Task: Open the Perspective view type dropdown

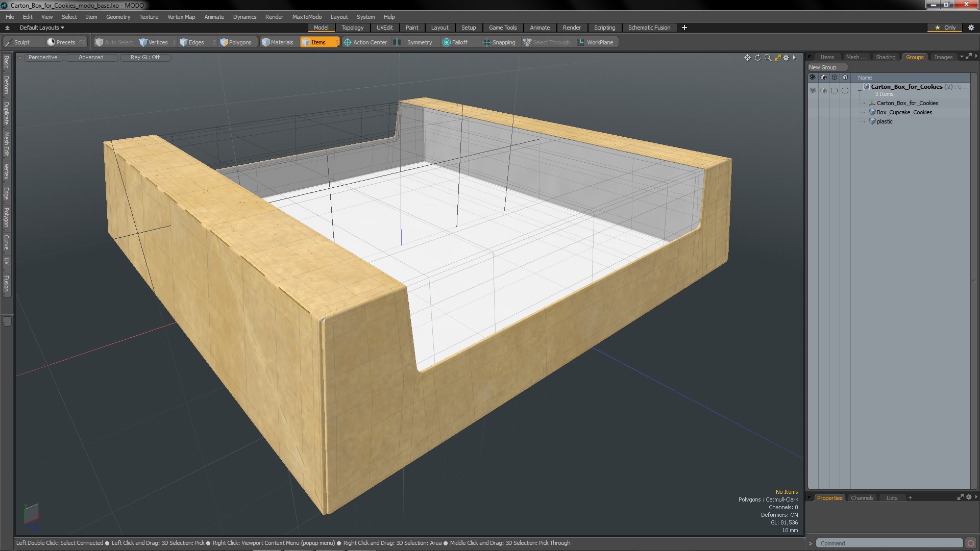Action: click(43, 58)
